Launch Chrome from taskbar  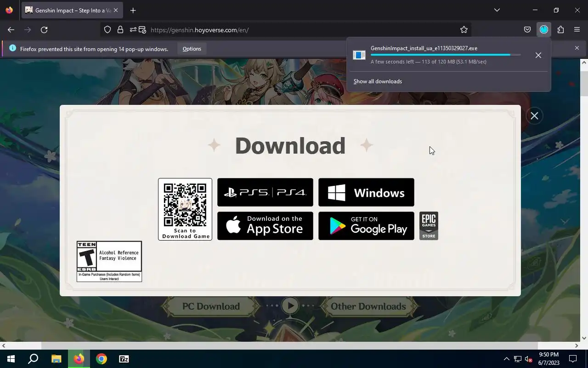102,359
